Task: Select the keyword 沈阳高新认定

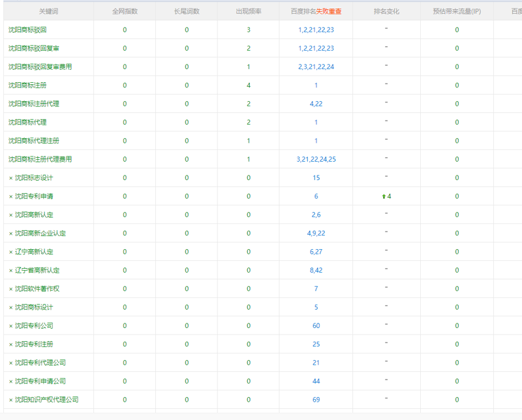Action: click(x=34, y=215)
